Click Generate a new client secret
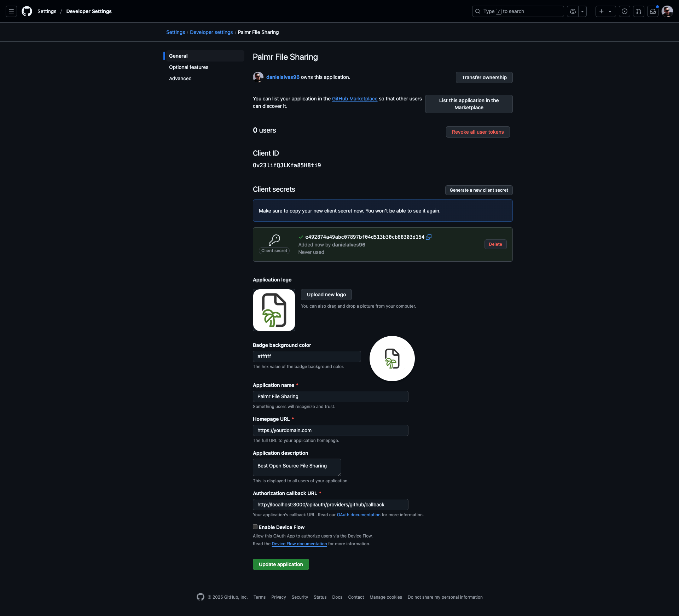This screenshot has height=616, width=679. [x=479, y=190]
